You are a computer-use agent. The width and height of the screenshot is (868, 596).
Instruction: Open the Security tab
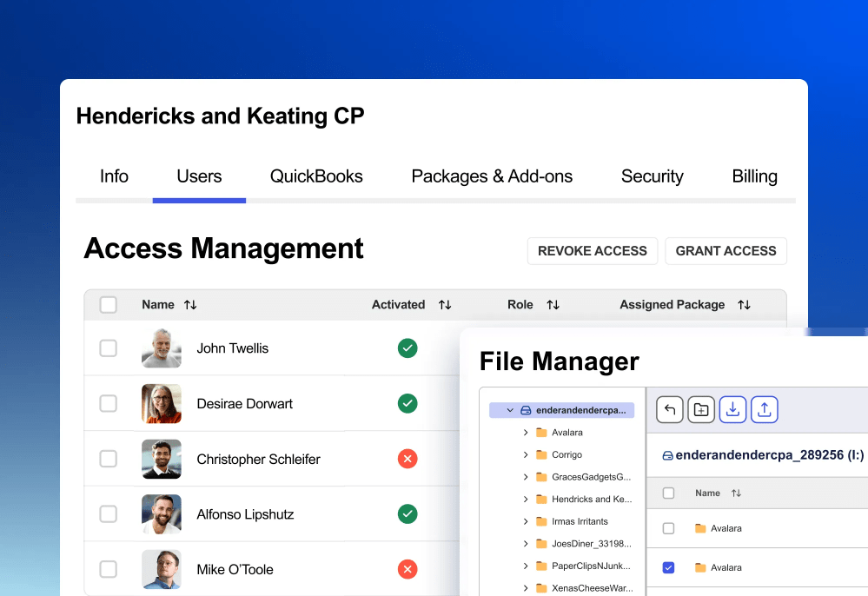point(652,176)
